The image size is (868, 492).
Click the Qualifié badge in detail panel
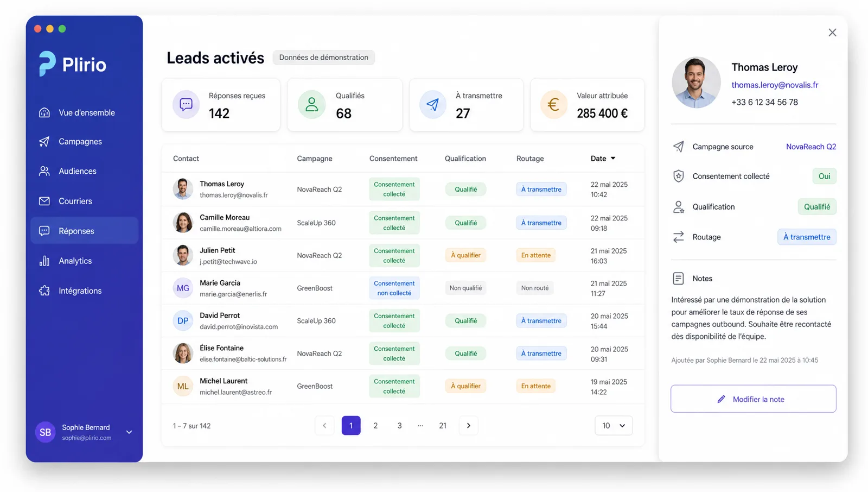point(817,207)
